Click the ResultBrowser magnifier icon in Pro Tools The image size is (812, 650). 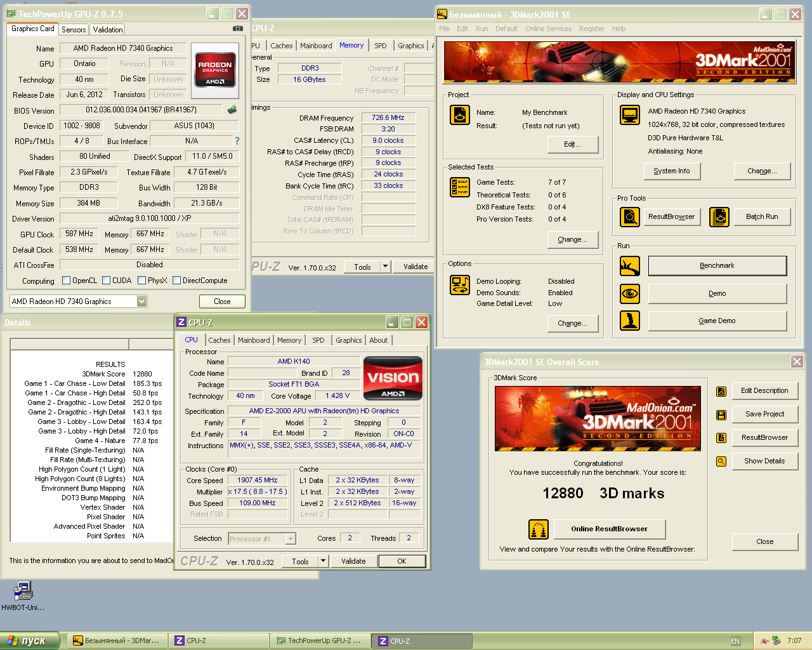[x=630, y=217]
